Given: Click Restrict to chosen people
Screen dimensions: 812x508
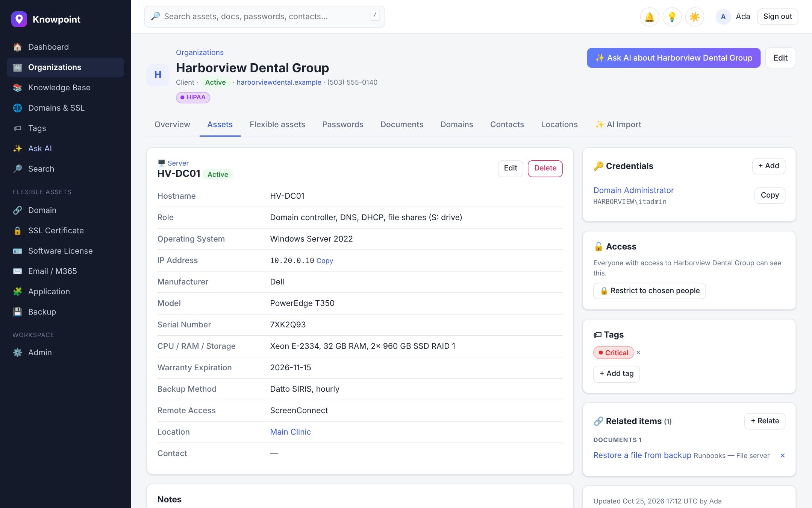Looking at the screenshot, I should pyautogui.click(x=649, y=291).
